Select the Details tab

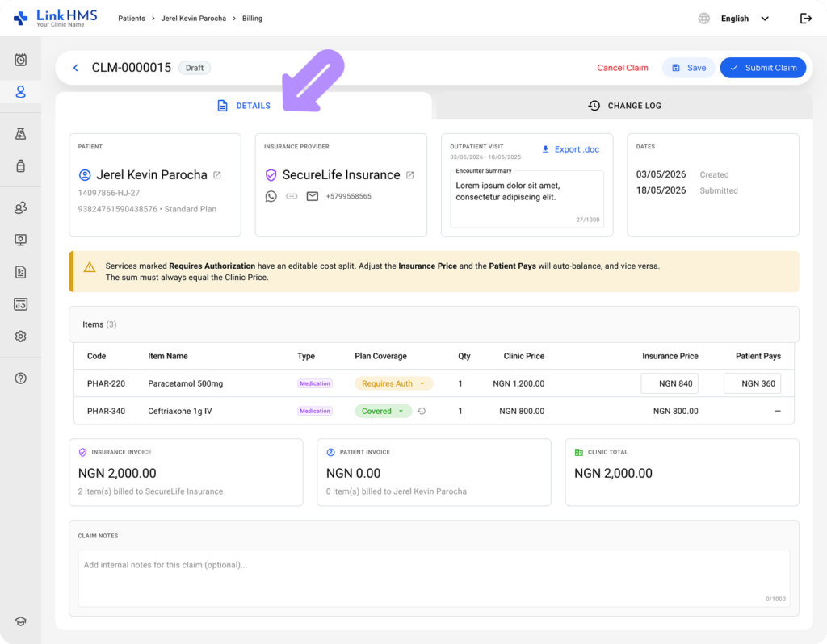click(244, 106)
